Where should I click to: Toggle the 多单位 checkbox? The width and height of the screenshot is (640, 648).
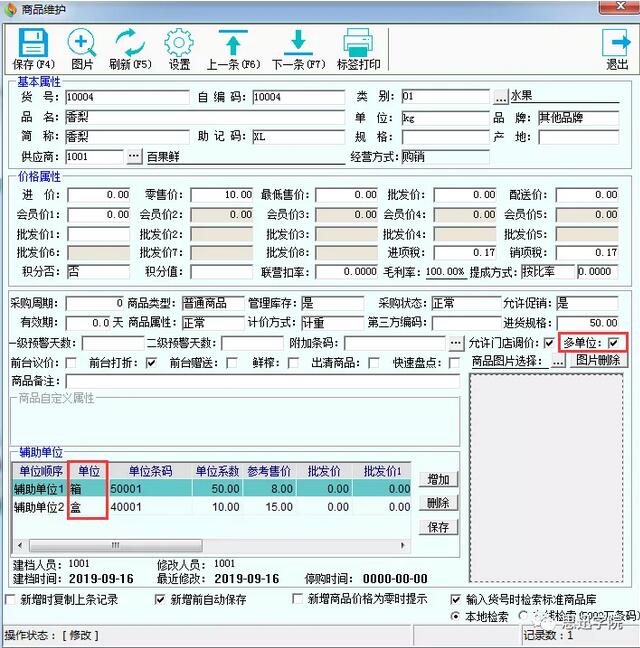[x=614, y=343]
